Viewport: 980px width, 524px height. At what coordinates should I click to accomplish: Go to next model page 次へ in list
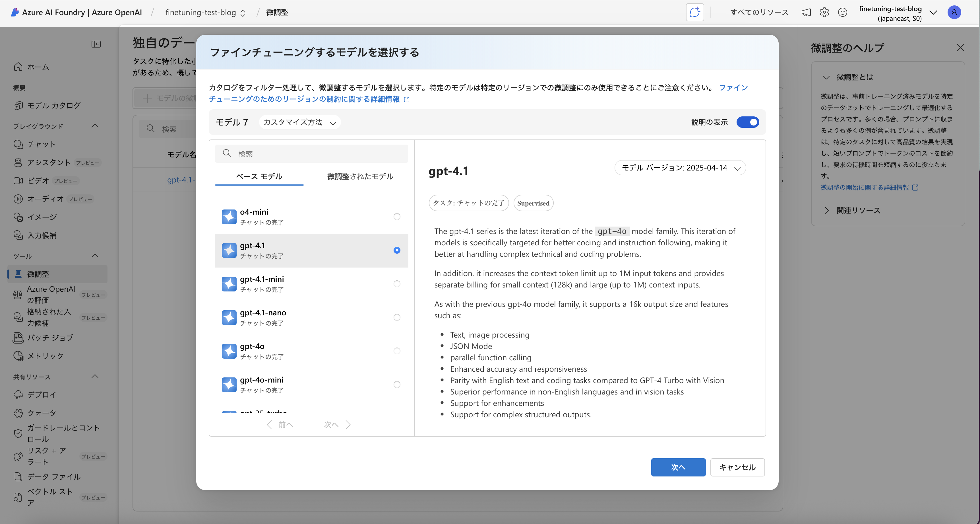(x=337, y=425)
